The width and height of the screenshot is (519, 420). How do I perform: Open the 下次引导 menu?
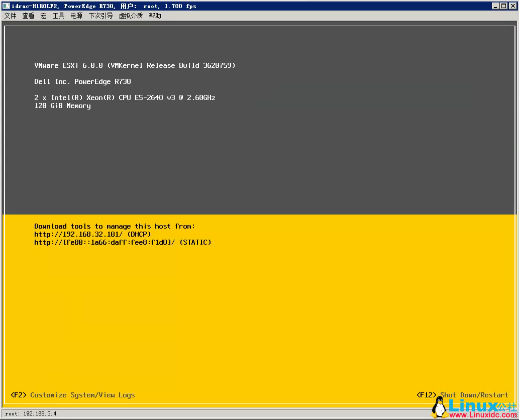click(x=100, y=16)
